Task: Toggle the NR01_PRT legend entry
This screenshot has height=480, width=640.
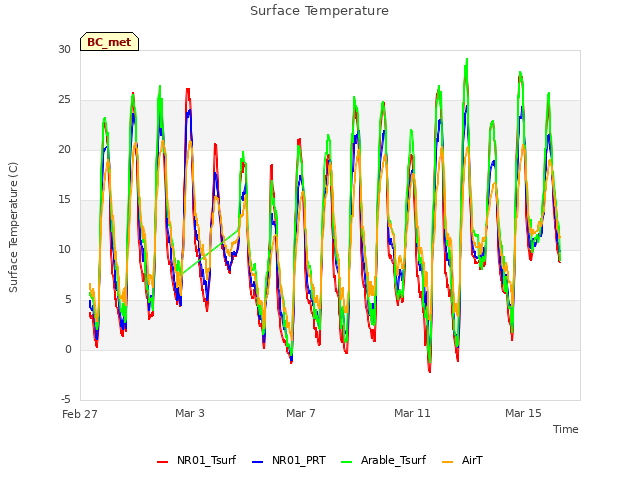Action: pyautogui.click(x=289, y=460)
